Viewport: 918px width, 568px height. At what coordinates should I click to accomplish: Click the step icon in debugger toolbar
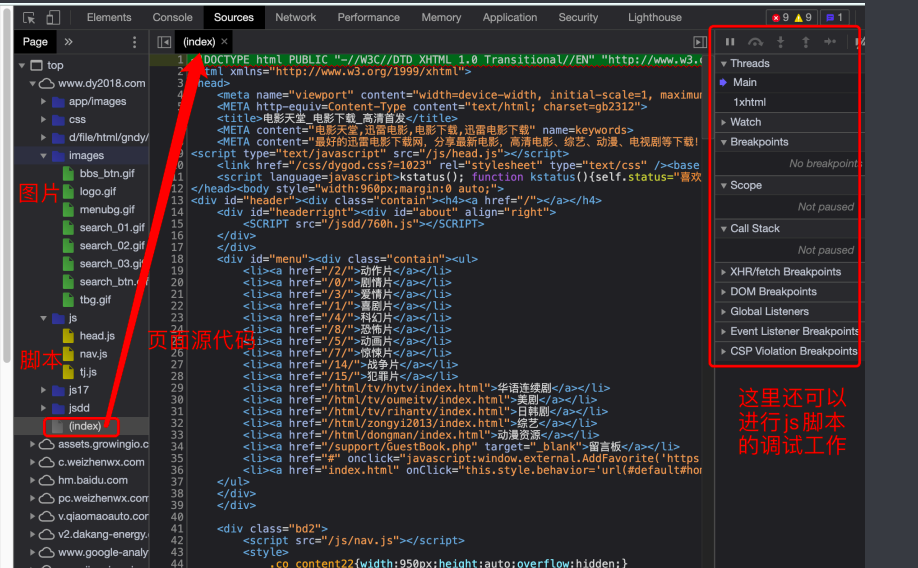pyautogui.click(x=830, y=42)
